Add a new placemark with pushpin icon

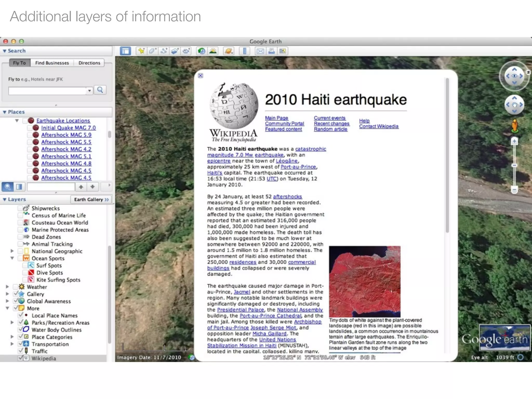(x=141, y=51)
